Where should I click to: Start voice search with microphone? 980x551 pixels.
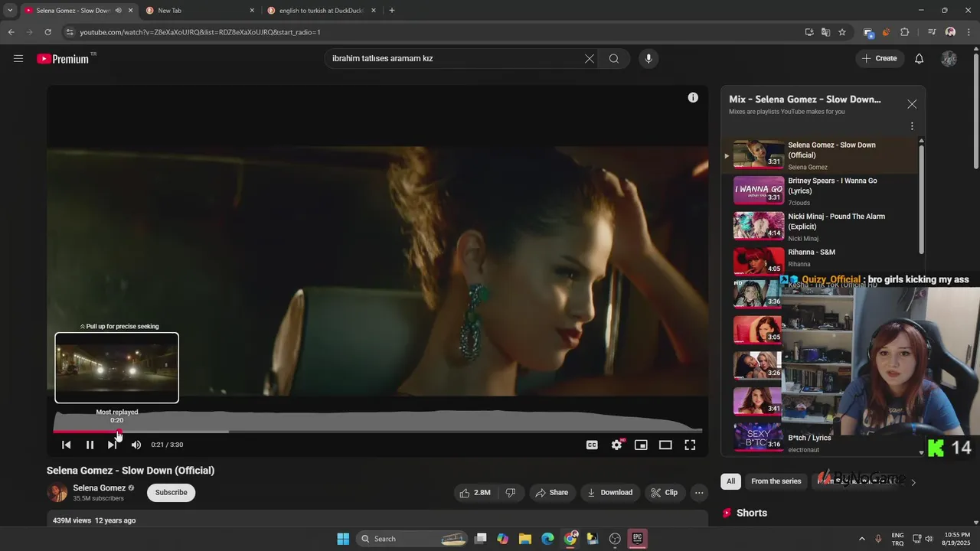click(648, 58)
